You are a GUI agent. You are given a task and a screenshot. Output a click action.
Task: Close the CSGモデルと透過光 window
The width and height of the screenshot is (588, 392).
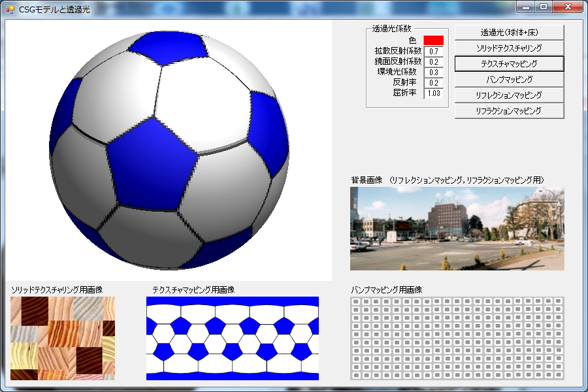tap(568, 7)
